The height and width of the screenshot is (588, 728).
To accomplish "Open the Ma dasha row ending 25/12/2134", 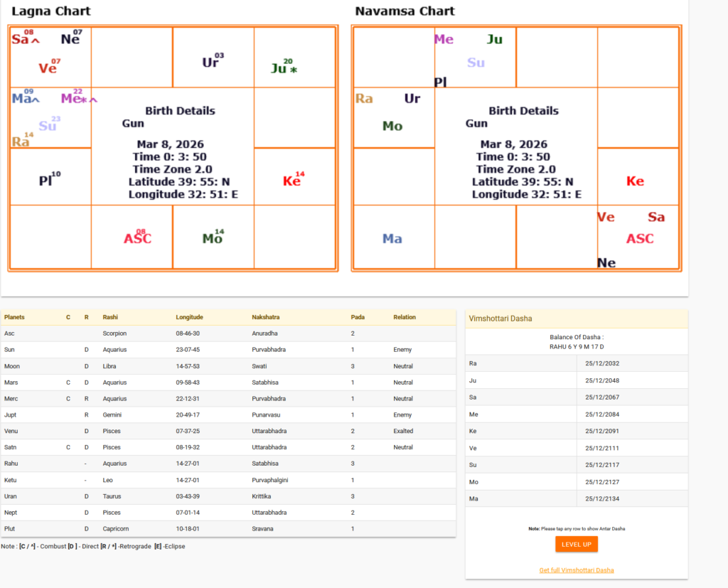I will pyautogui.click(x=576, y=498).
